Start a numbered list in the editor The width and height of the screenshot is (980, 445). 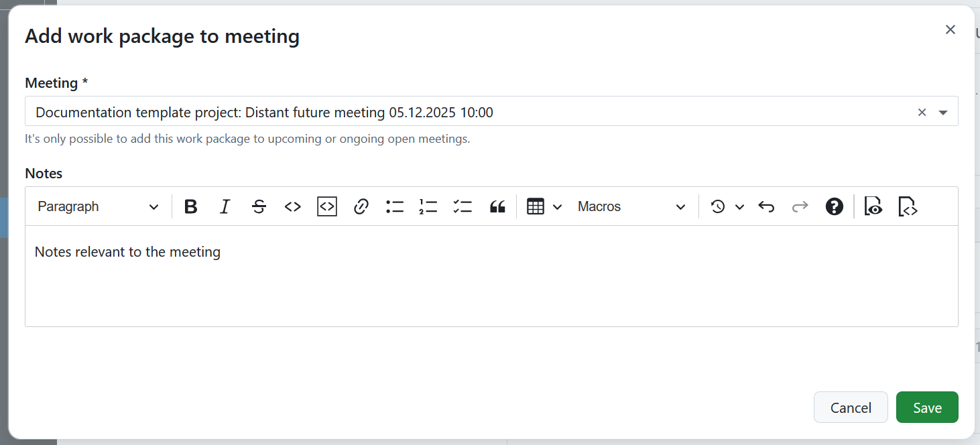coord(428,206)
